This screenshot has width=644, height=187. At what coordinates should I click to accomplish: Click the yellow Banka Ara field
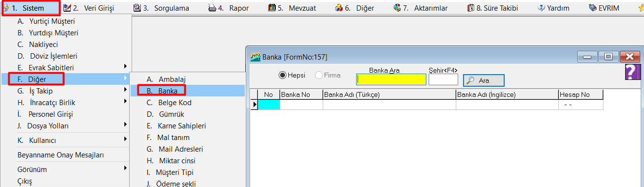click(x=391, y=79)
